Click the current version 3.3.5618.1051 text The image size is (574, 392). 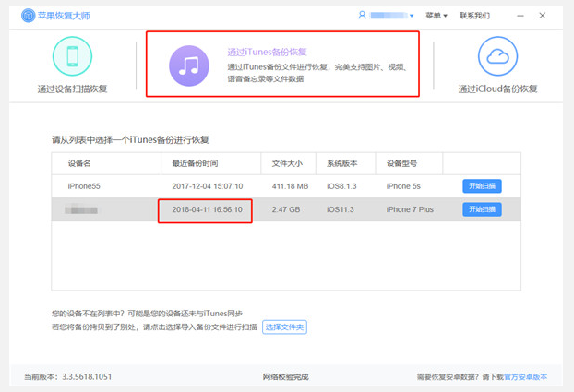[68, 377]
